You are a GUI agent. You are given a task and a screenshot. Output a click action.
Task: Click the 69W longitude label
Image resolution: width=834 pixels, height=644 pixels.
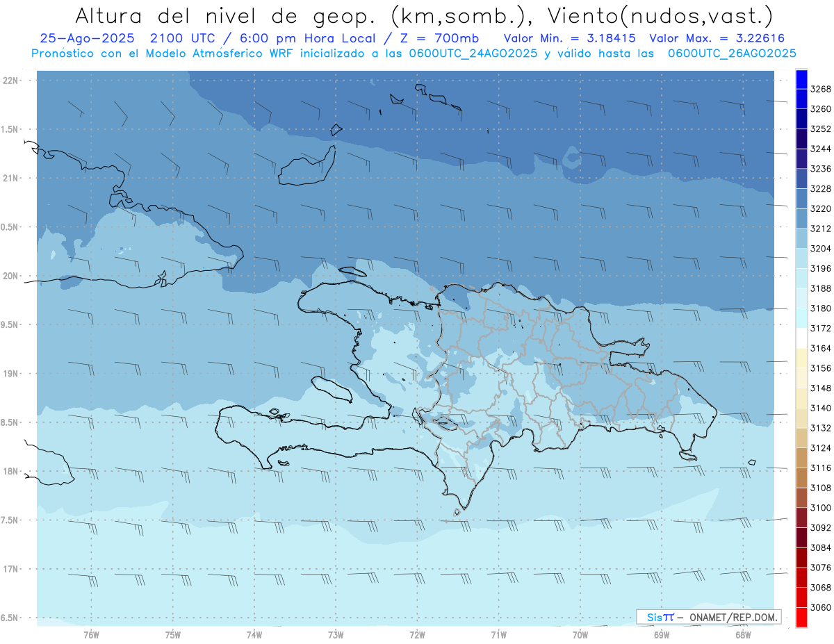[662, 635]
